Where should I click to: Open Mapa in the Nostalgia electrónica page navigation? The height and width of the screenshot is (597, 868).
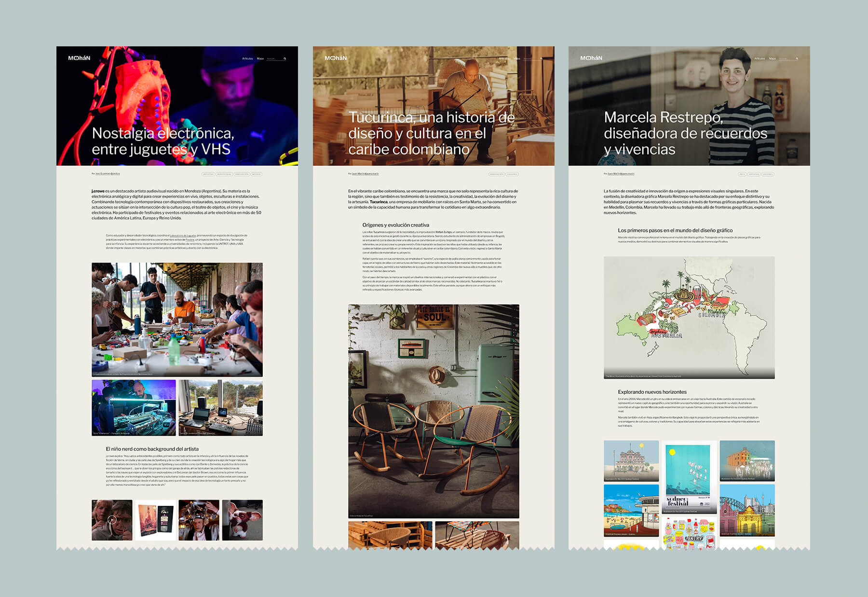pos(260,59)
